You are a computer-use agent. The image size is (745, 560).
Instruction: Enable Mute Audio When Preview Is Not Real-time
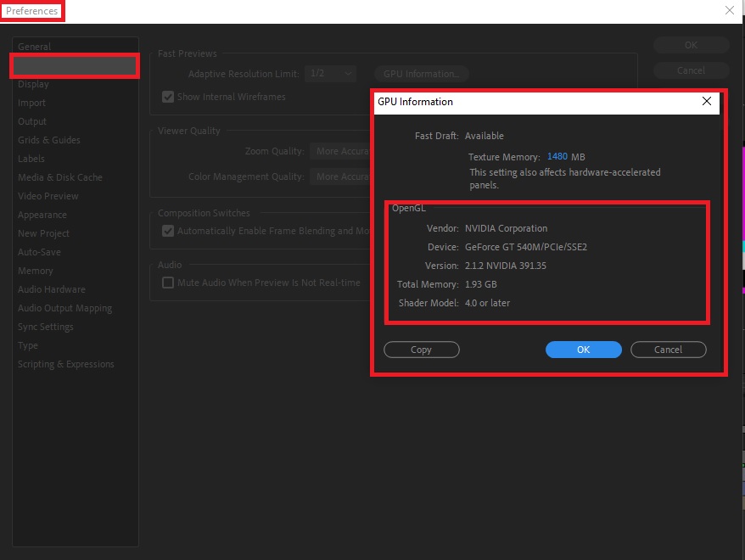tap(168, 283)
